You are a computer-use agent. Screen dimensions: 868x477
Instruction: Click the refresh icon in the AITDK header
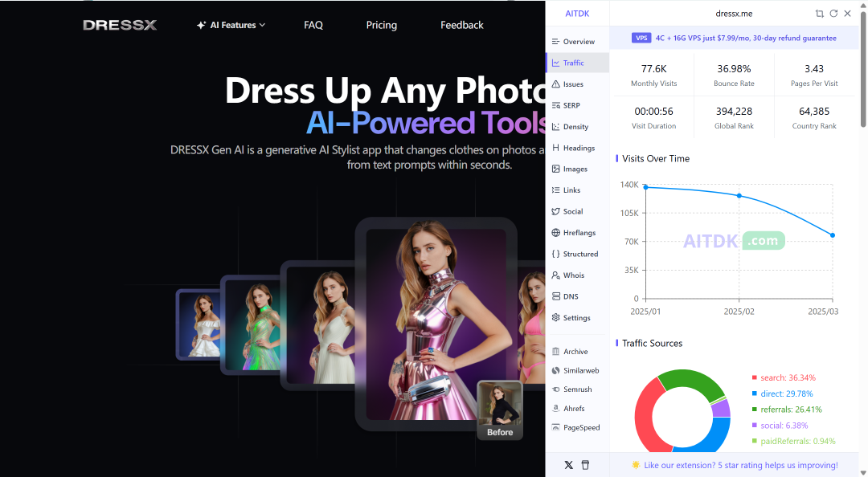[833, 14]
